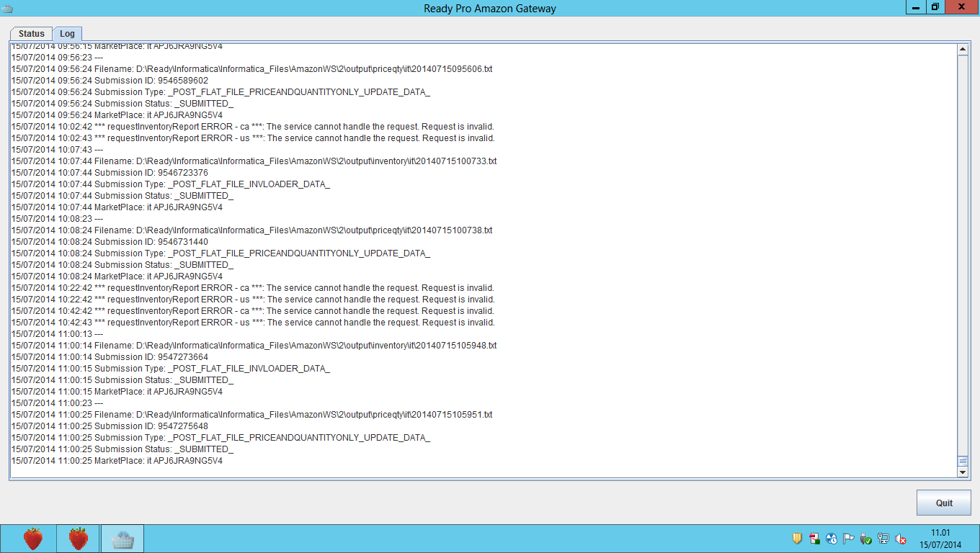Click the filename line ending 20140715100733.txt

[254, 161]
